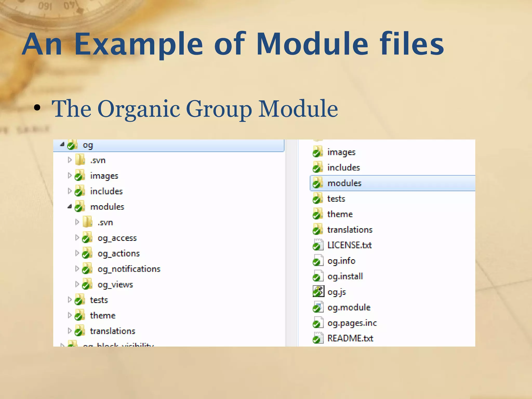Click the og_access folder icon
The width and height of the screenshot is (532, 399).
pyautogui.click(x=87, y=237)
